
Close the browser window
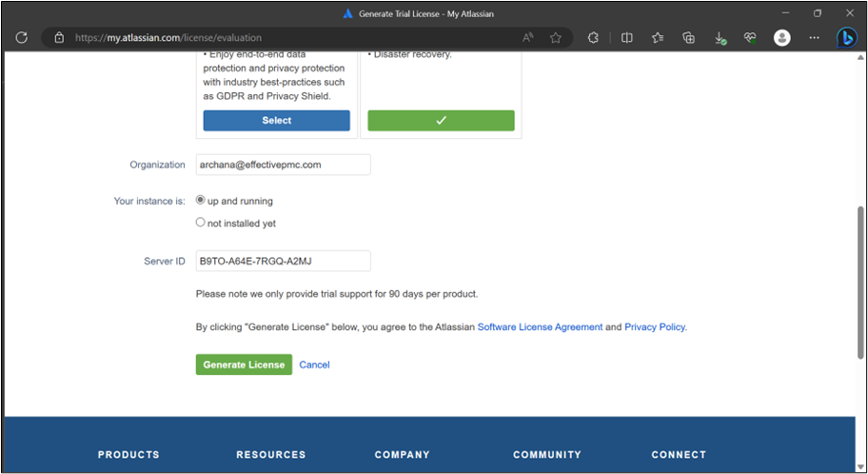point(850,12)
